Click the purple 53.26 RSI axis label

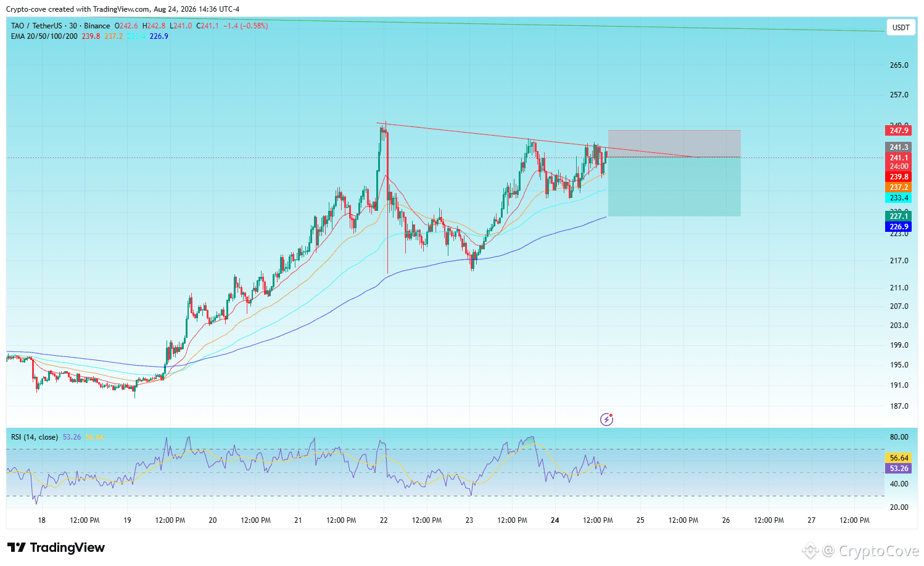tap(899, 469)
